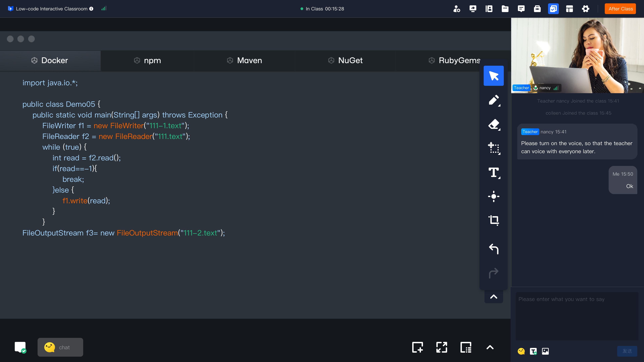This screenshot has width=644, height=362.
Task: Select the pencil drawing tool
Action: 494,100
